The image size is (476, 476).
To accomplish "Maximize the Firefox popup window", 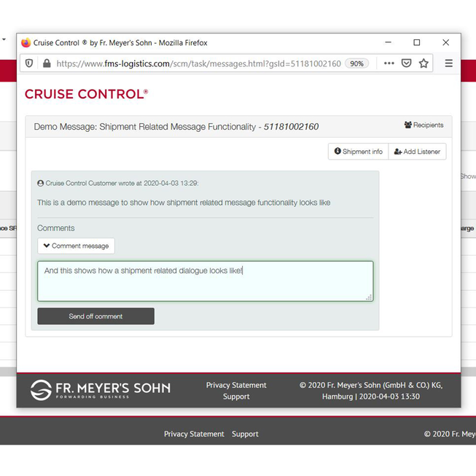I will [417, 42].
